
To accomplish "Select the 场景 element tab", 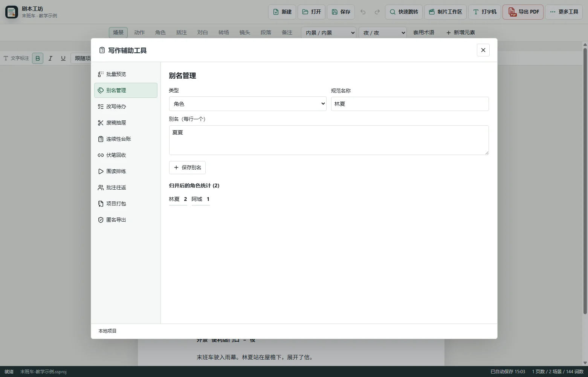I will pos(118,32).
